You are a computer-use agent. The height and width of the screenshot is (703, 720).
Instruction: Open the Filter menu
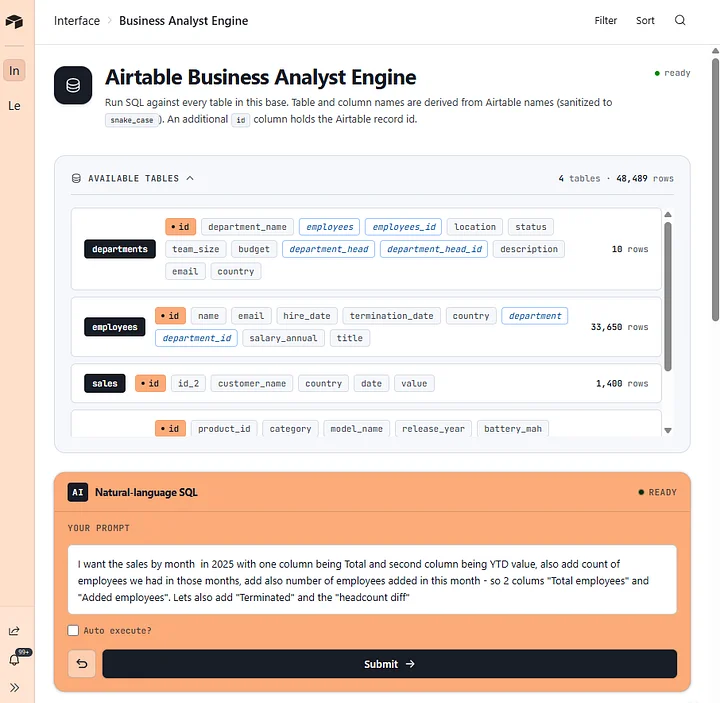coord(605,20)
